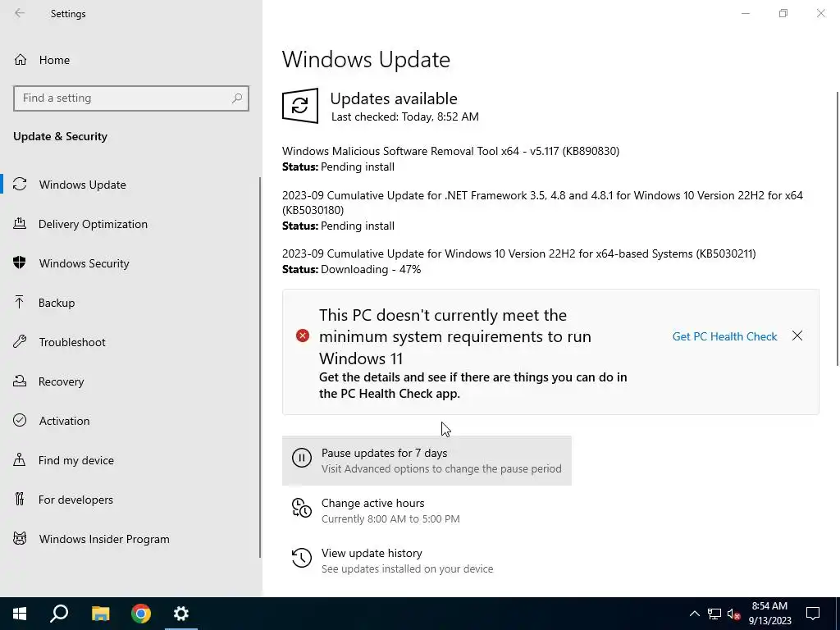Open the For developers tools icon
Screen dimensions: 840x630
(x=20, y=500)
